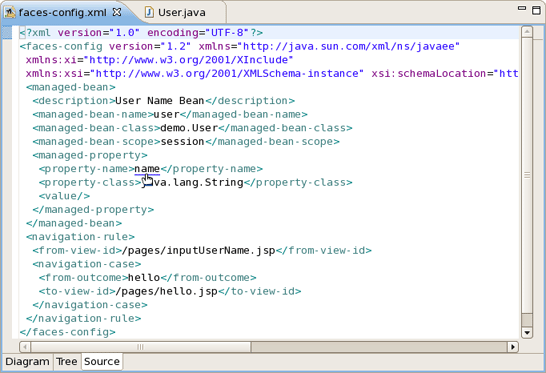546x373 pixels.
Task: Click the '<value/>' tag line
Action: tap(64, 196)
